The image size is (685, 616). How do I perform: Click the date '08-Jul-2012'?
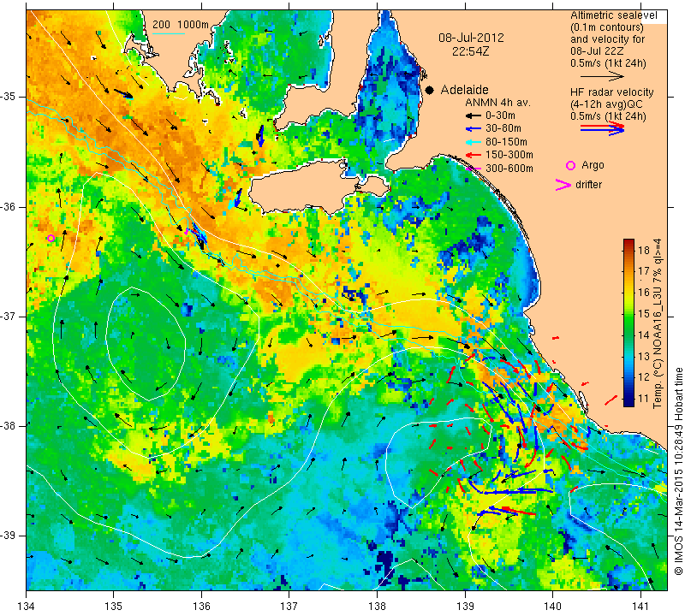click(471, 38)
